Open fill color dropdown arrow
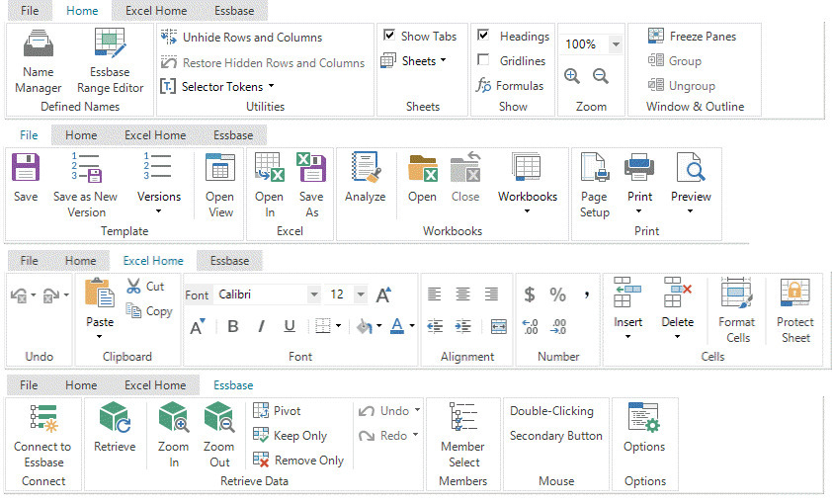832x504 pixels. 378,326
